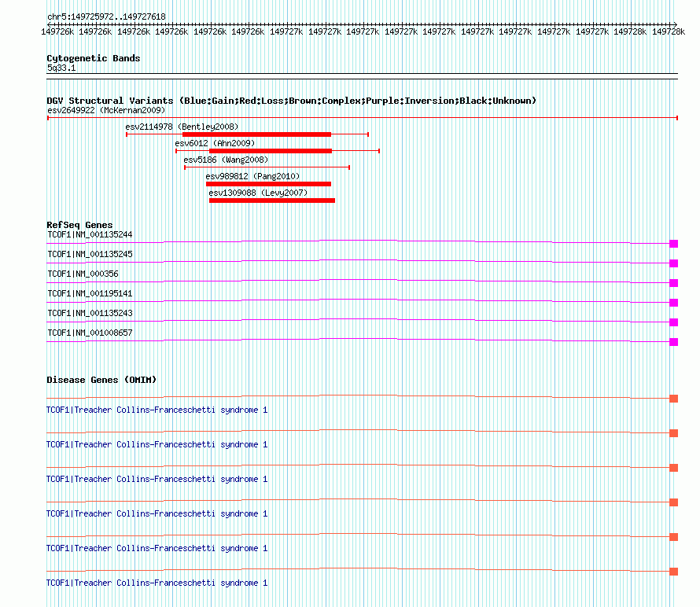Select the red bar for esv6012
The image size is (700, 607).
(x=271, y=151)
